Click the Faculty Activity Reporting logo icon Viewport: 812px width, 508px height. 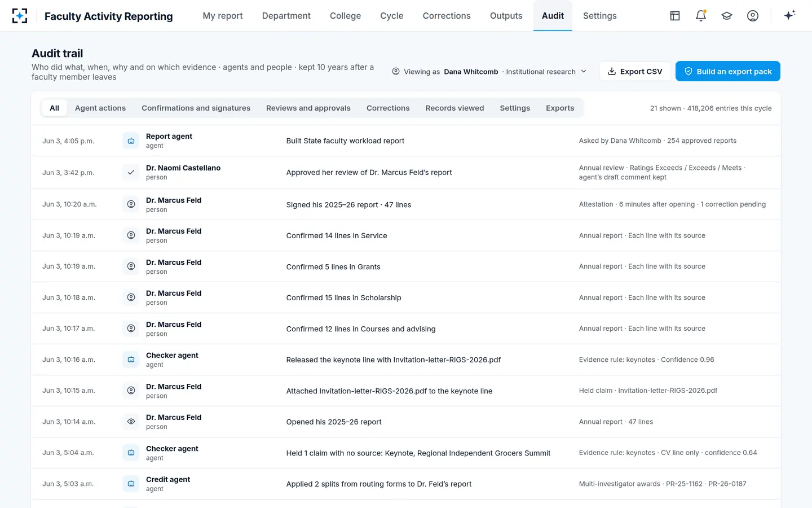point(20,16)
